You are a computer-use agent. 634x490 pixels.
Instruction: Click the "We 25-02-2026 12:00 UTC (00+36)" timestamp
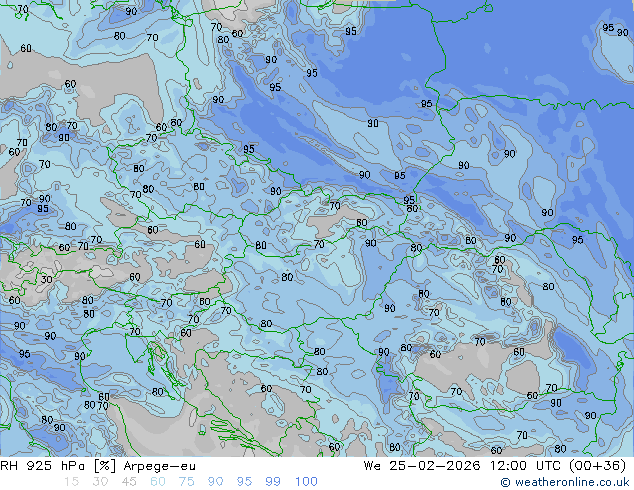coord(495,466)
